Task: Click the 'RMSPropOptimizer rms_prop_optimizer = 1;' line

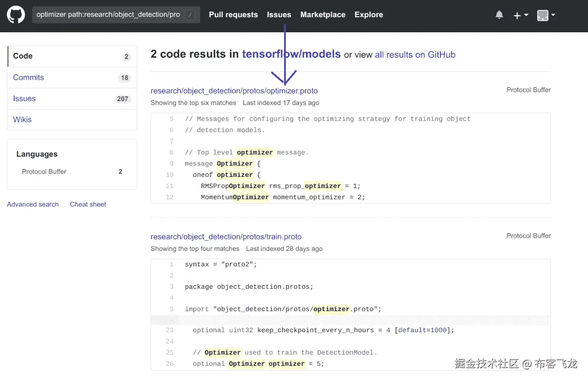Action: (x=281, y=186)
